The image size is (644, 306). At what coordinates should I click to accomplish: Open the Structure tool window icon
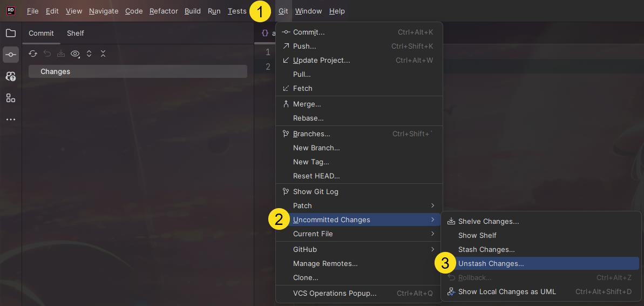pos(11,98)
